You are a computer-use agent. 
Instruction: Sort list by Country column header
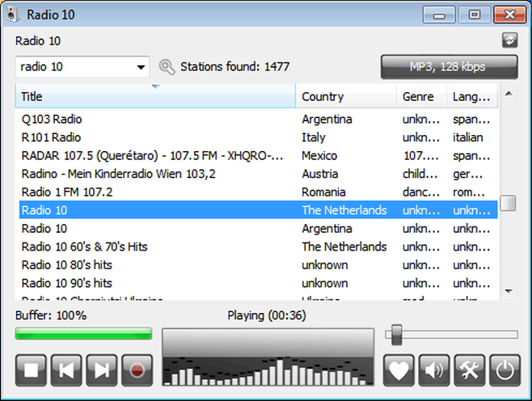tap(346, 96)
